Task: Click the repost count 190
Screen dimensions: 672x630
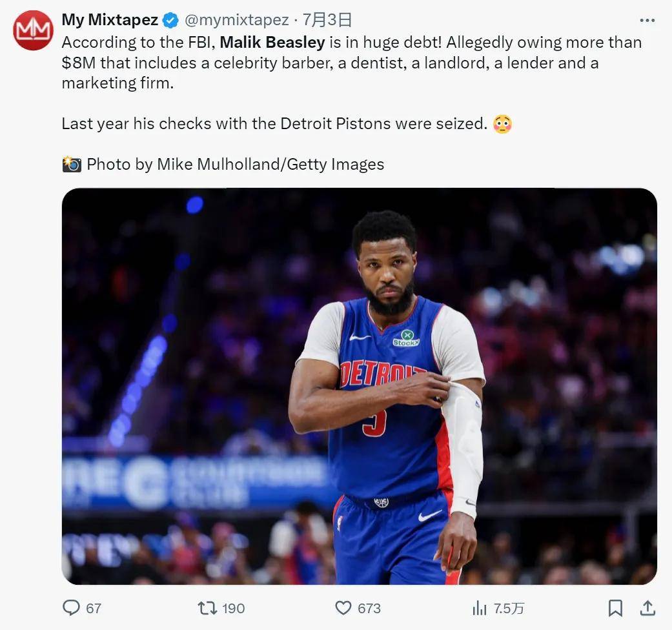Action: point(233,608)
